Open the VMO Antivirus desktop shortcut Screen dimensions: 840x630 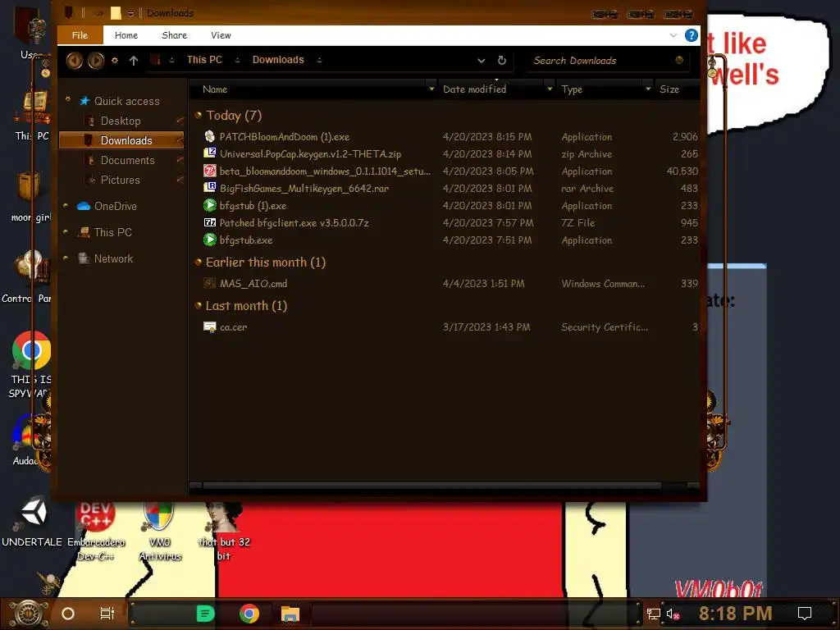[160, 531]
